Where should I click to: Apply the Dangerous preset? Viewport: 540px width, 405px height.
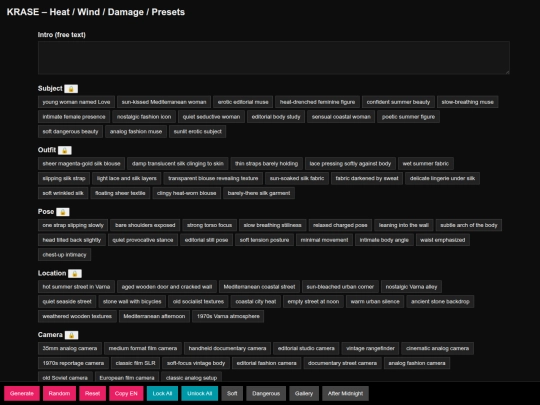click(266, 394)
